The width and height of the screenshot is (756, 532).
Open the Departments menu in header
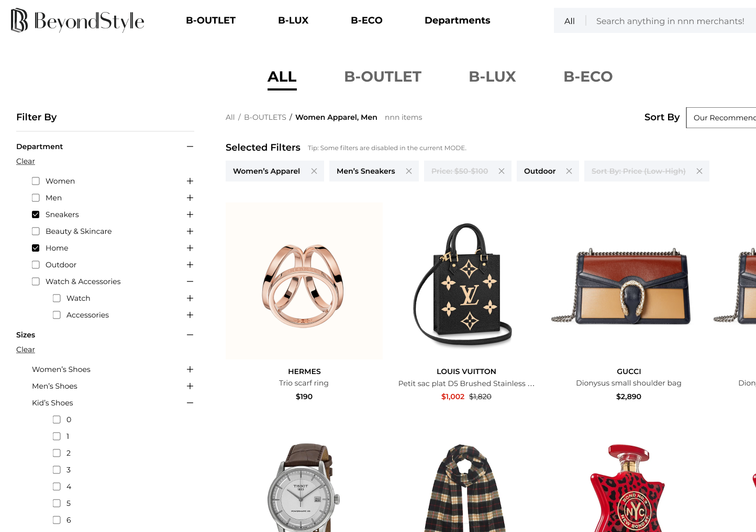click(457, 20)
